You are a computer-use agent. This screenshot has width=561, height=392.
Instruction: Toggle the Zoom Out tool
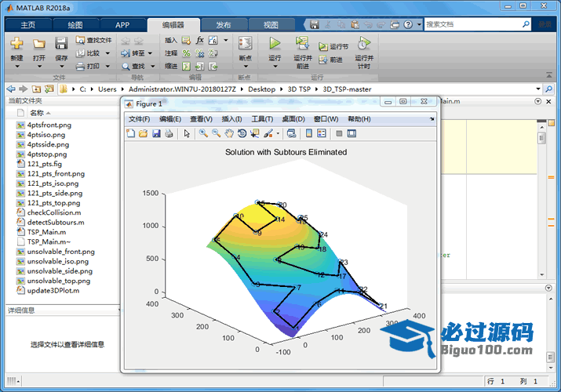pos(216,133)
